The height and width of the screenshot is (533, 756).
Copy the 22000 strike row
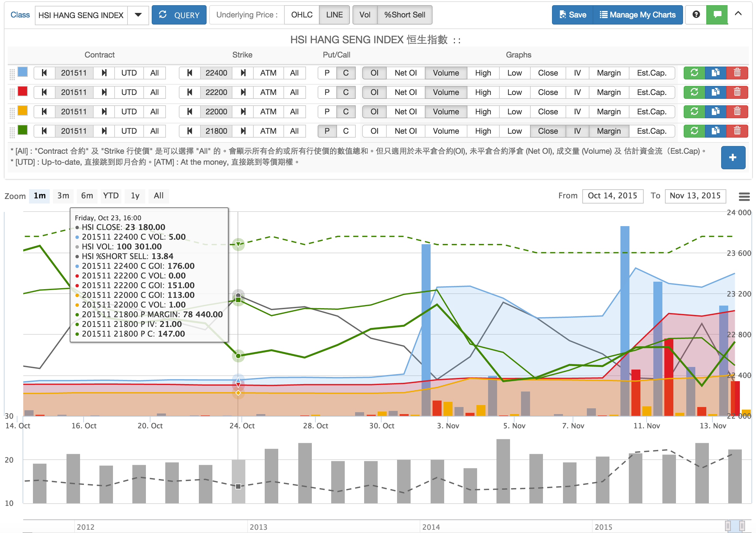point(716,112)
